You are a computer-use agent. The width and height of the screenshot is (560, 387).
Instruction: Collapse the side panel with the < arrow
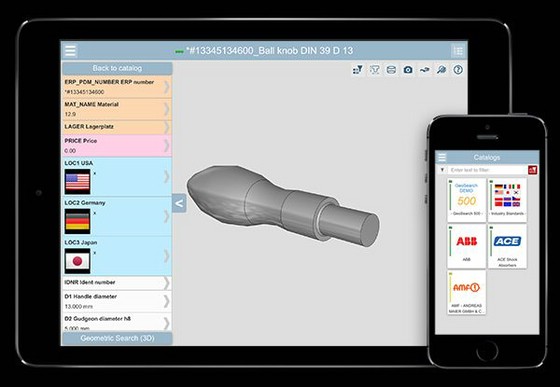[179, 203]
